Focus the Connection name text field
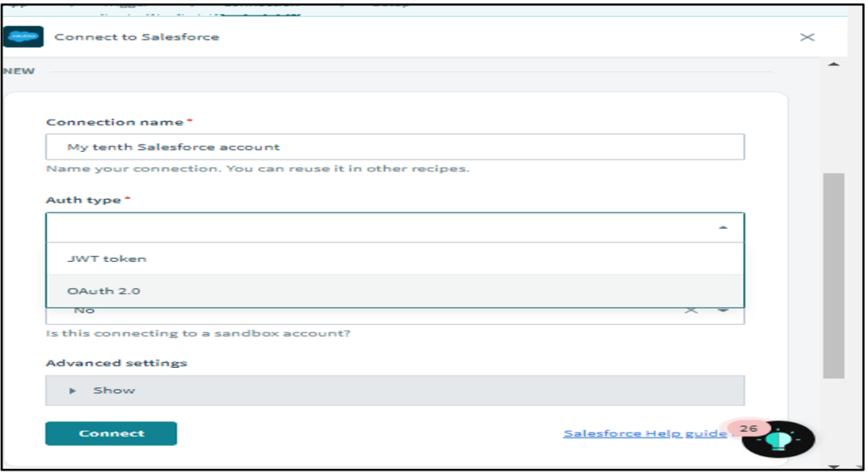 (x=394, y=147)
